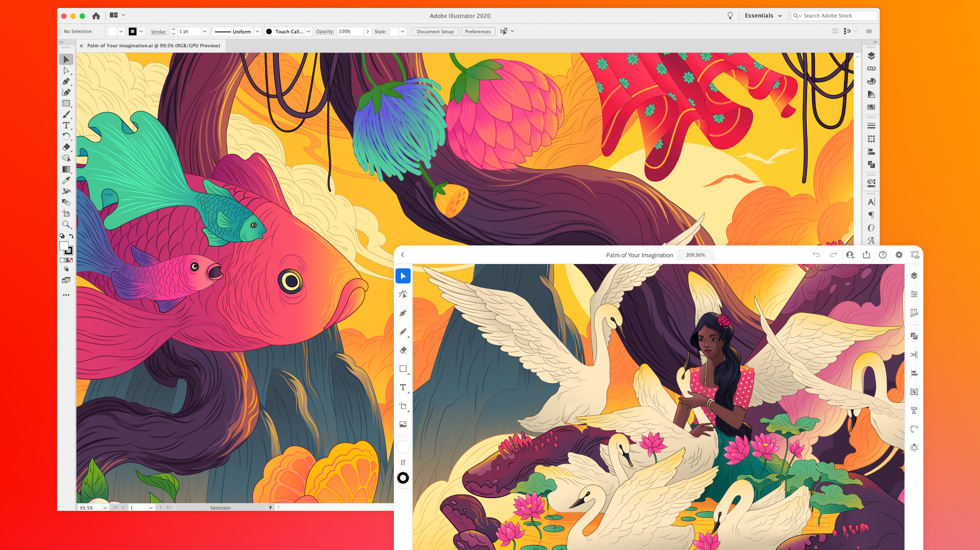This screenshot has height=550, width=980.
Task: Click the Search Adobe Stock field
Action: [838, 15]
